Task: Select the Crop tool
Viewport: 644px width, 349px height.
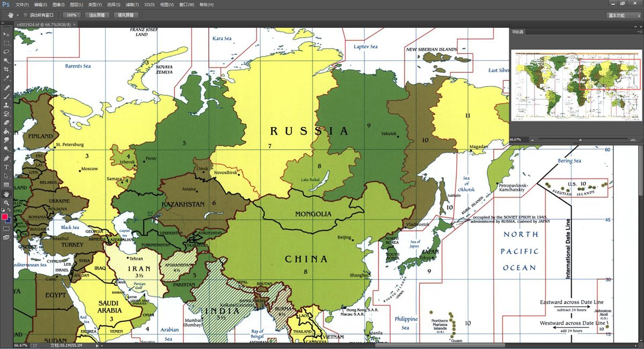Action: coord(6,69)
